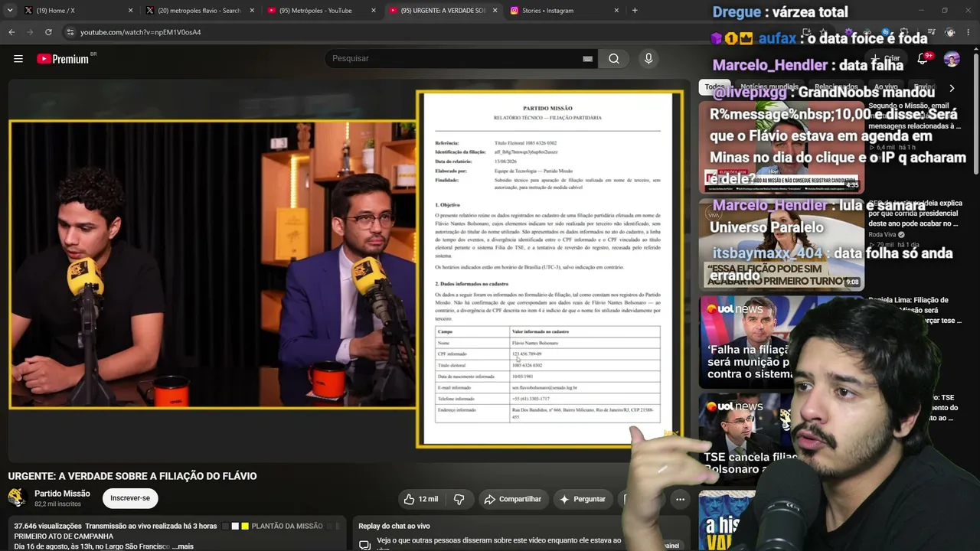
Task: Open the Chrome profile avatar
Action: [x=949, y=32]
